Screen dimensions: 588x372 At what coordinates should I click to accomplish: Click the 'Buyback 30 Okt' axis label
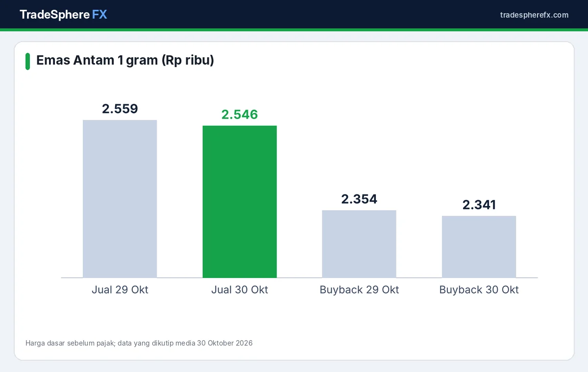click(x=479, y=290)
